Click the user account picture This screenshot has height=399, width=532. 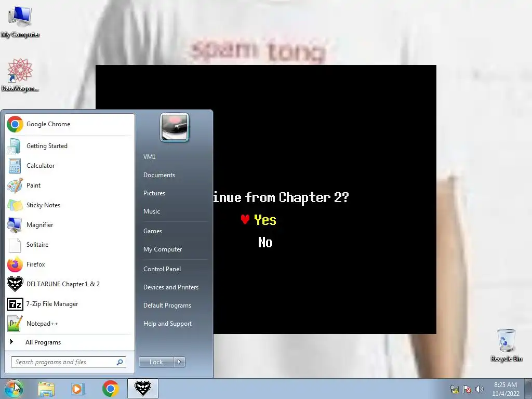175,128
